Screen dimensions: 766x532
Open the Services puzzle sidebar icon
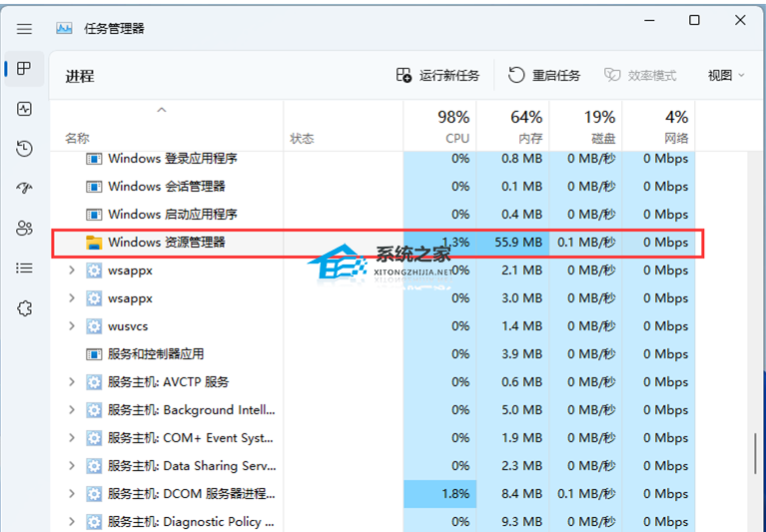(25, 308)
